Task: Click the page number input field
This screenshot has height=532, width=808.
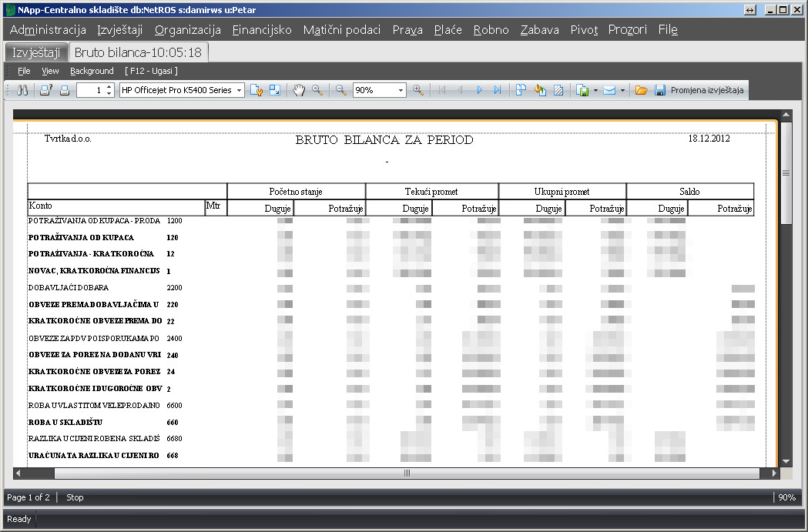Action: [x=89, y=90]
